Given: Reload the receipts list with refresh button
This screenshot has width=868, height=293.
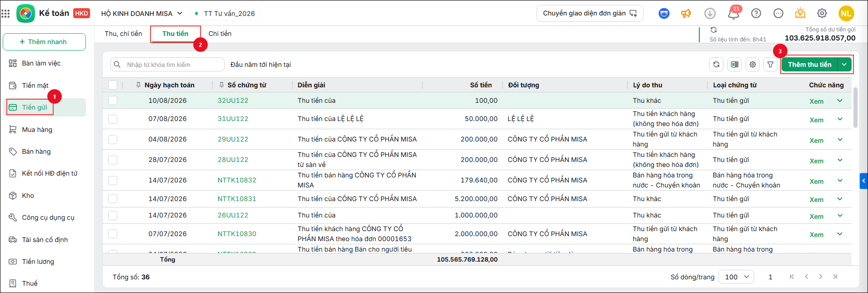Looking at the screenshot, I should pyautogui.click(x=716, y=65).
